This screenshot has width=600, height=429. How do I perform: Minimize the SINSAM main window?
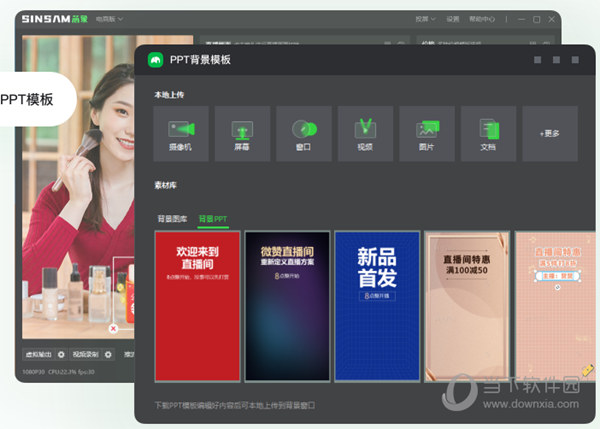[x=522, y=19]
